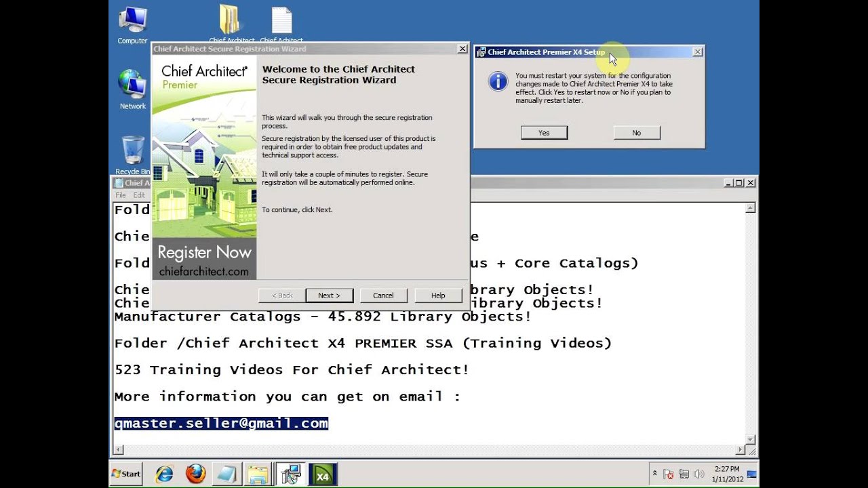This screenshot has width=868, height=488.
Task: Open Help in the Registration Wizard
Action: [438, 296]
